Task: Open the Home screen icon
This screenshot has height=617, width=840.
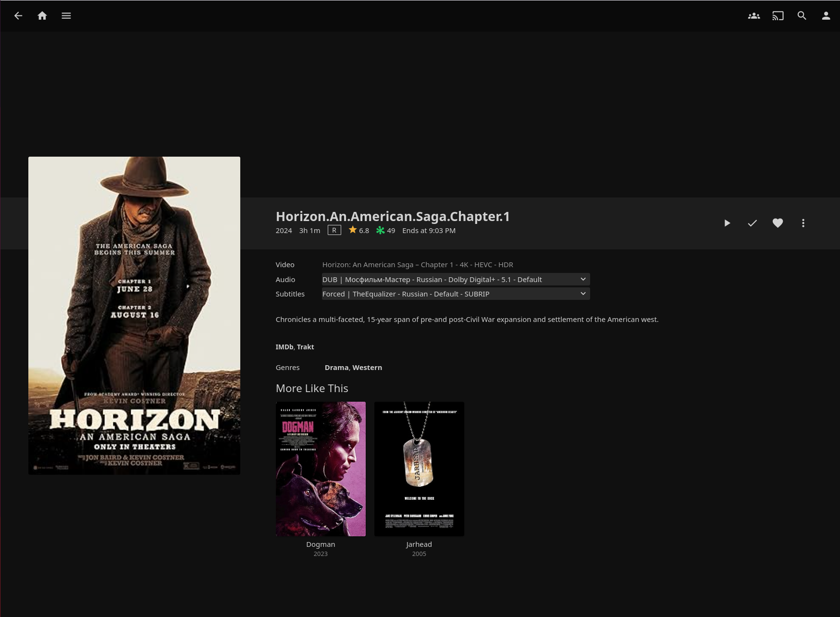Action: [42, 16]
